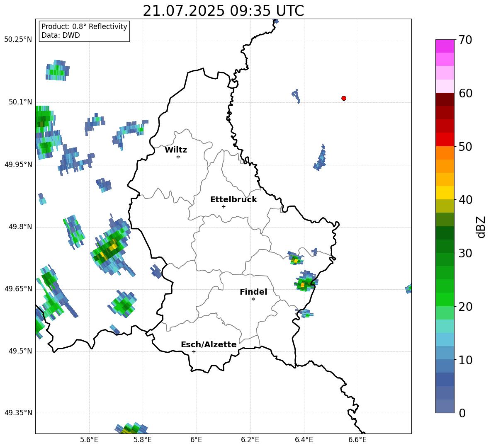491x448 pixels.
Task: Click the 'Data: DWD' text
Action: (x=61, y=35)
